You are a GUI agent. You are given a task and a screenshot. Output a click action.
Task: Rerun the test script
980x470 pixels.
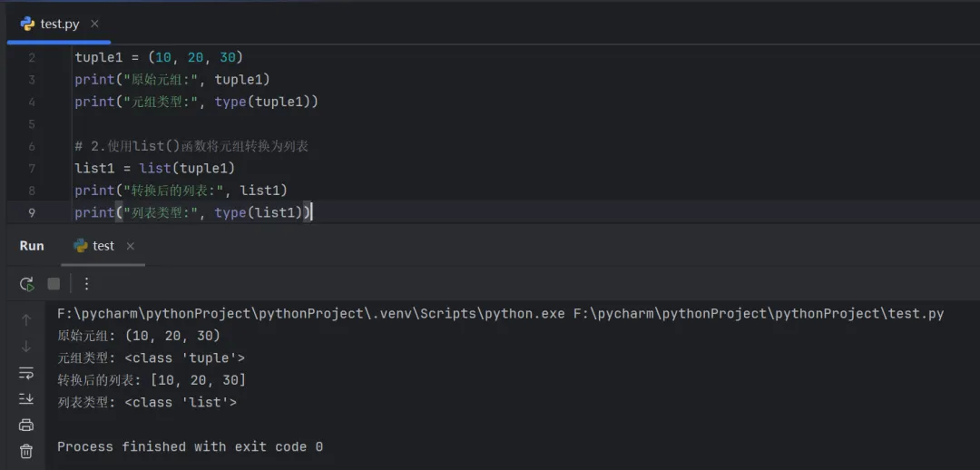[26, 284]
